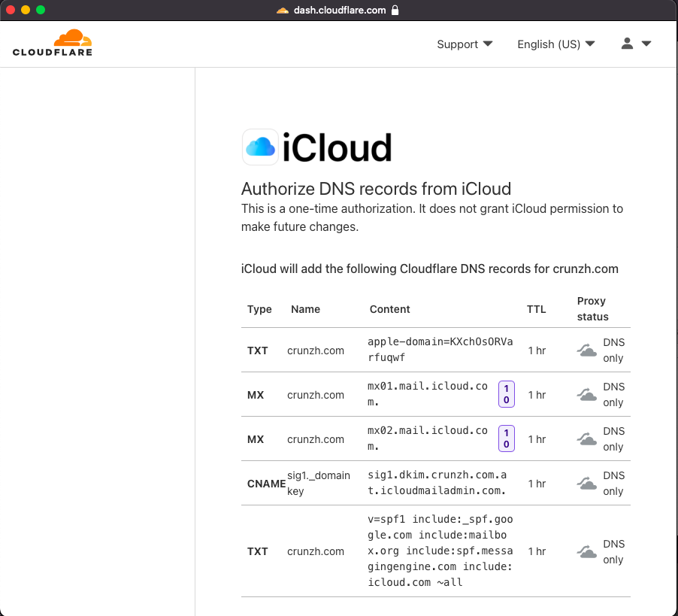This screenshot has height=616, width=678.
Task: Click the mx02.mail.icloud.com. content cell
Action: [x=428, y=438]
